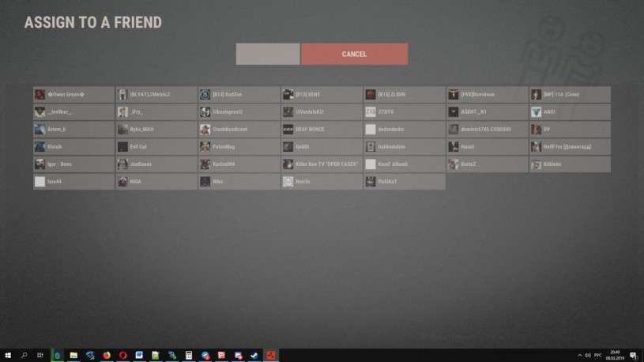The width and height of the screenshot is (644, 362).
Task: Open File Explorer from the taskbar
Action: click(73, 356)
